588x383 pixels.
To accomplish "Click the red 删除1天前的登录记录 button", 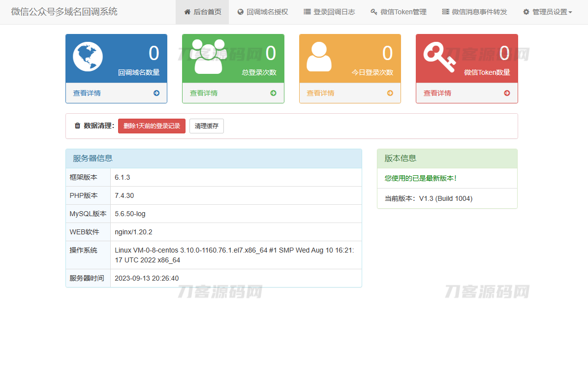I will point(152,126).
